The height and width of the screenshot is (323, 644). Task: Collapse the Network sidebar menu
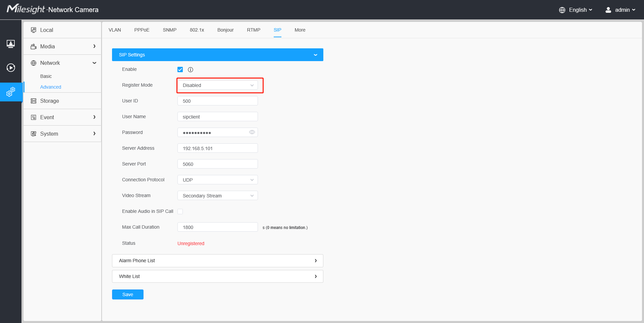pos(62,63)
